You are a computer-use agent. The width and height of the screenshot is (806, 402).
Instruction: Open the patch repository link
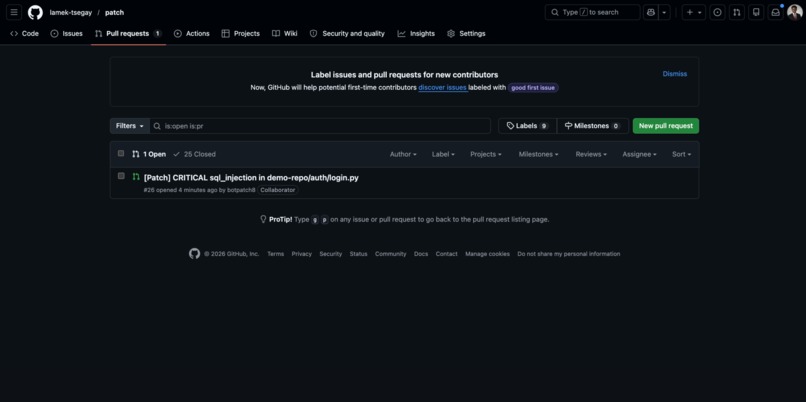point(115,12)
